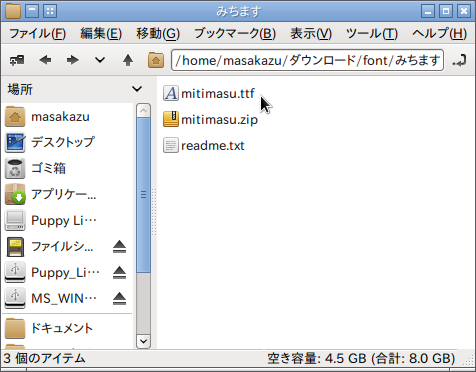Select mitimasu.ttf file name
The width and height of the screenshot is (476, 372).
[x=218, y=94]
